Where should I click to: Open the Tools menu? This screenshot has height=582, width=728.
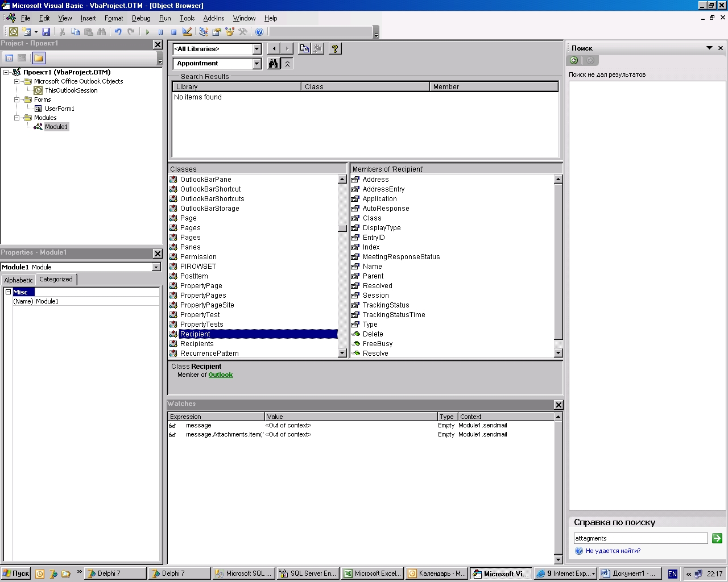coord(187,18)
